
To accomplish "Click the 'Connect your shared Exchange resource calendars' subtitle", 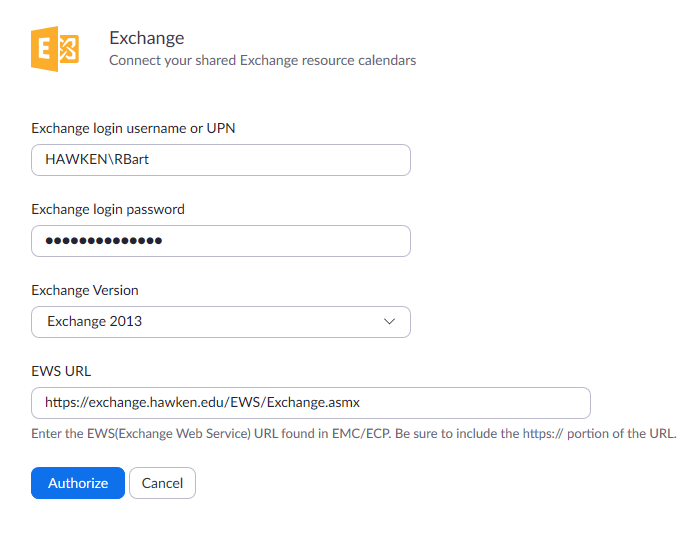I will point(263,61).
